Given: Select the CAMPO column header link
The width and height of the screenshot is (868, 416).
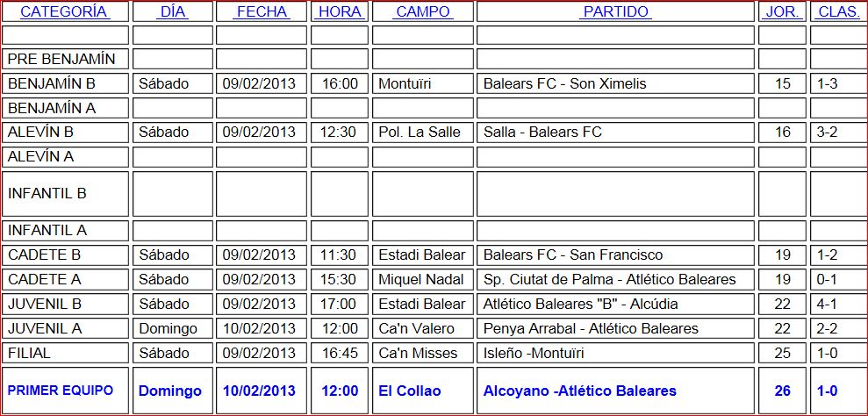Looking at the screenshot, I should pos(422,12).
